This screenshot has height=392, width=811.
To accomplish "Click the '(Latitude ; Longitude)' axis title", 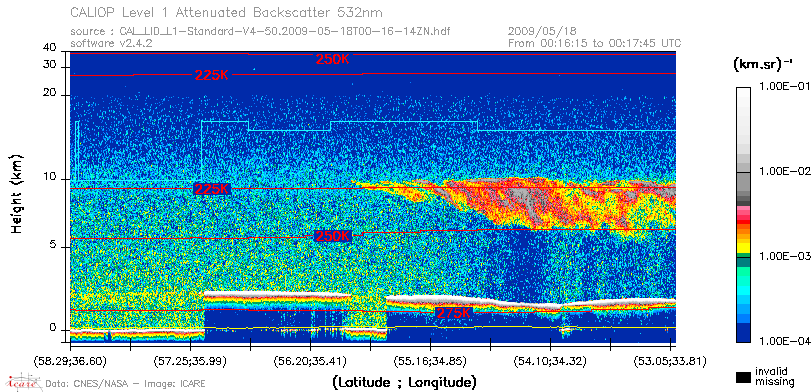I will click(x=404, y=383).
